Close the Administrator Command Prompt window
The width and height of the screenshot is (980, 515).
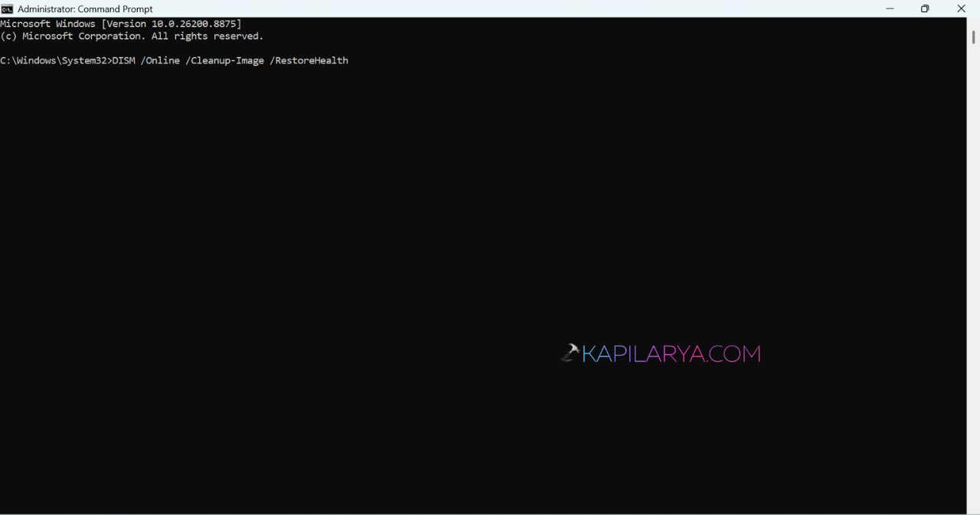point(961,9)
